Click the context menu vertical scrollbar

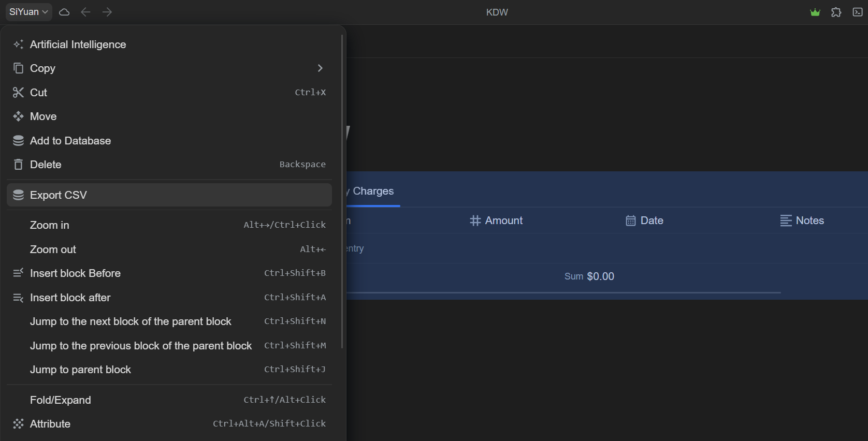[x=342, y=192]
